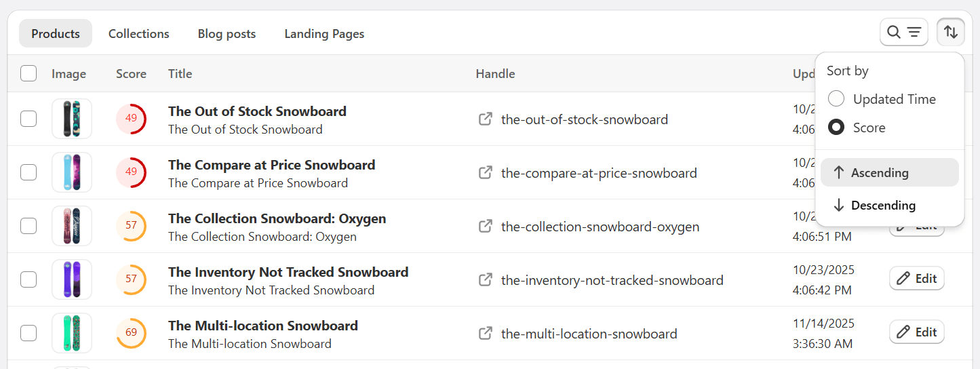980x369 pixels.
Task: Click the Collection Snowboard: Oxygen thumbnail
Action: pos(72,226)
